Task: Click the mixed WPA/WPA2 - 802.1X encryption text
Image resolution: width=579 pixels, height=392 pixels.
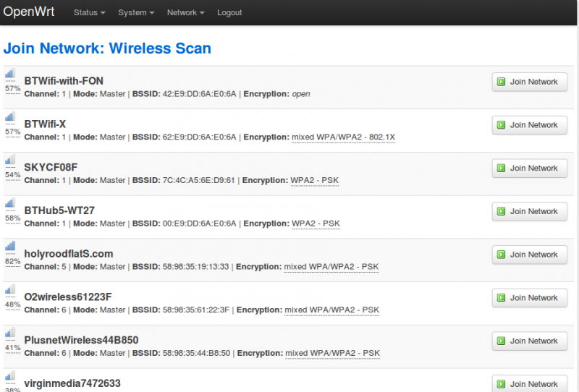Action: click(343, 137)
